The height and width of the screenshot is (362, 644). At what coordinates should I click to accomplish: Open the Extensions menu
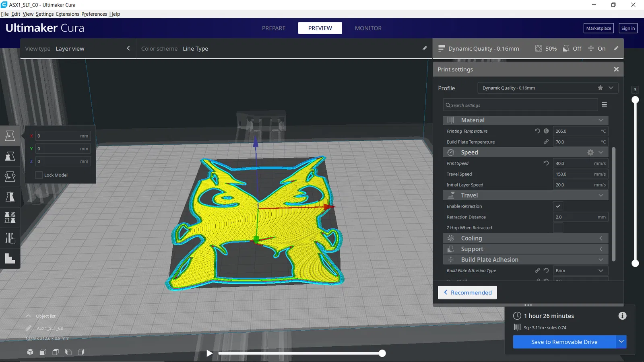[x=68, y=14]
